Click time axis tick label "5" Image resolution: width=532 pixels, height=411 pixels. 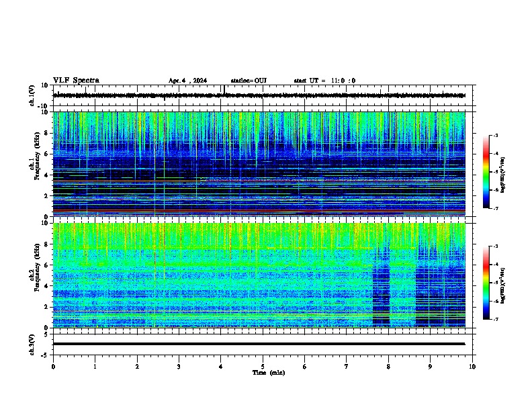pyautogui.click(x=263, y=367)
